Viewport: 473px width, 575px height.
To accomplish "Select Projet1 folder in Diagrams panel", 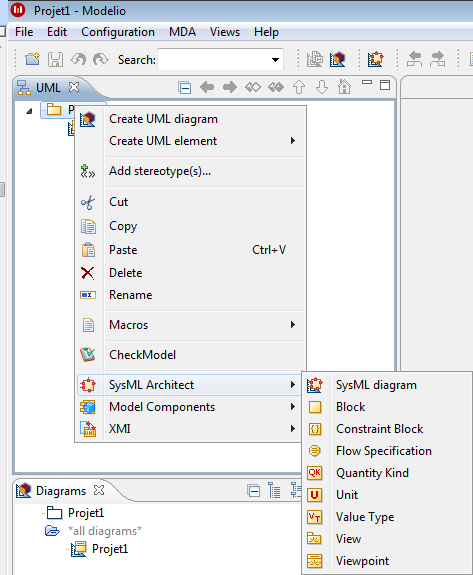I will (x=76, y=513).
